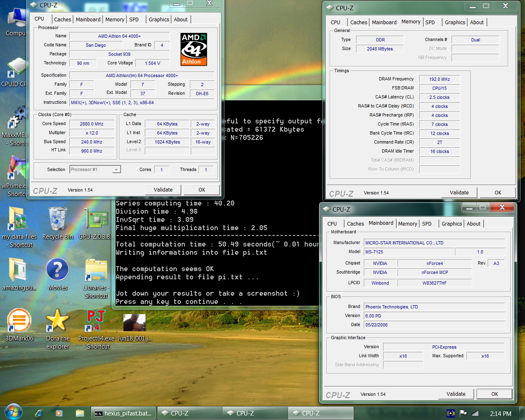
Task: Click the Core Speed 2880.0 MHz field
Action: (92, 124)
